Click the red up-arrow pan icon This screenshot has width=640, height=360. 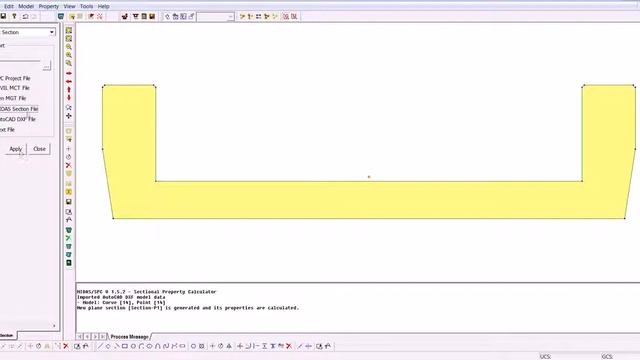(x=69, y=90)
